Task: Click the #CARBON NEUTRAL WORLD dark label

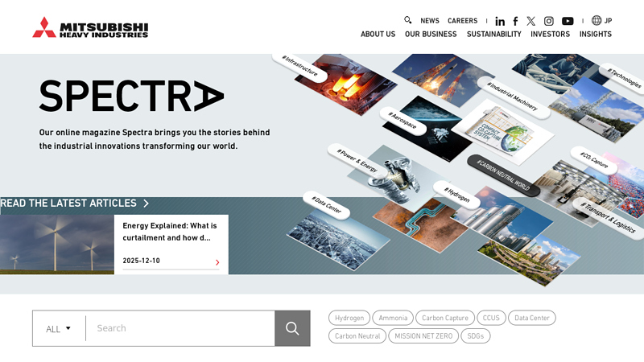Action: [x=503, y=175]
